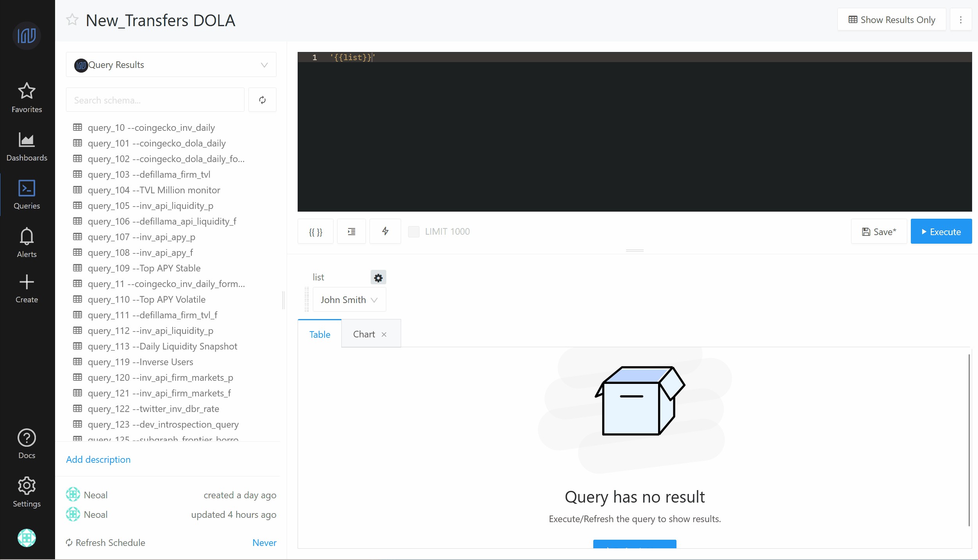The height and width of the screenshot is (560, 978).
Task: Click the Execute button
Action: click(x=941, y=232)
